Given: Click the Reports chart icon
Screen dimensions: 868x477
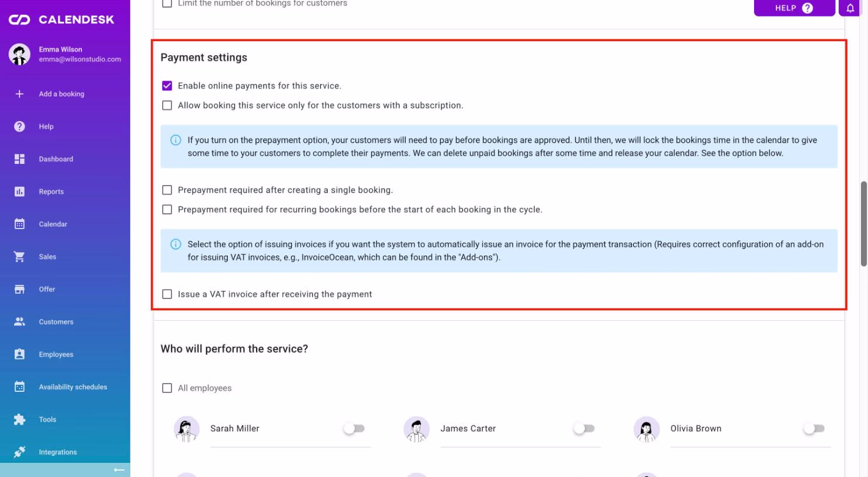Looking at the screenshot, I should 19,192.
